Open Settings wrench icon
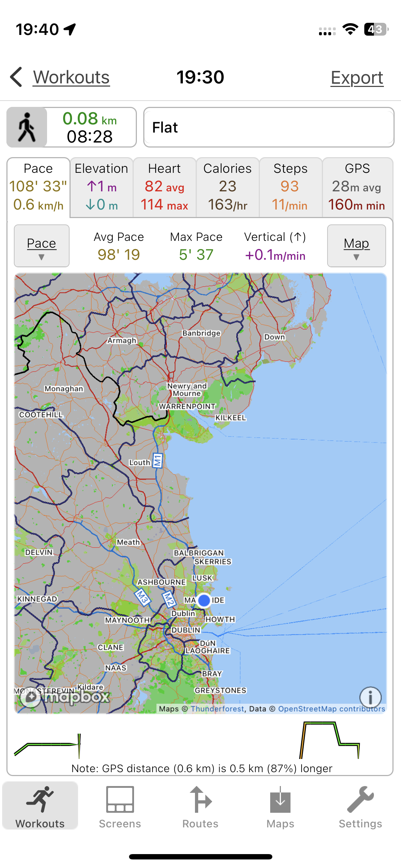Viewport: 401px width, 868px height. click(x=360, y=807)
